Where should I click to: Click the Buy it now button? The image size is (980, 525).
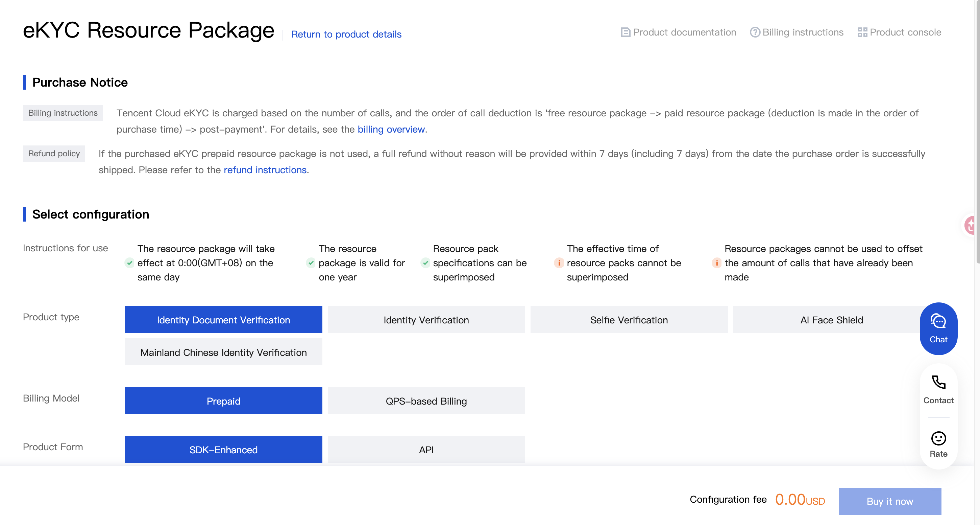pyautogui.click(x=889, y=501)
